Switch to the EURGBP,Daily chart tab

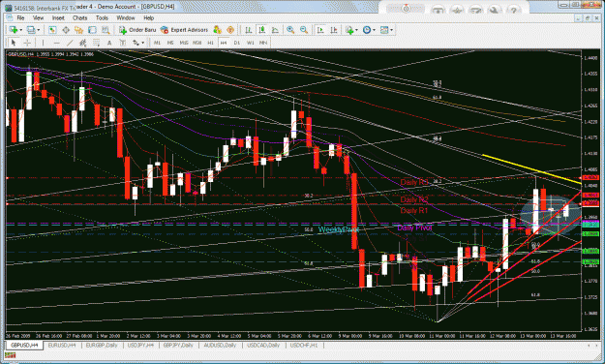coord(102,345)
